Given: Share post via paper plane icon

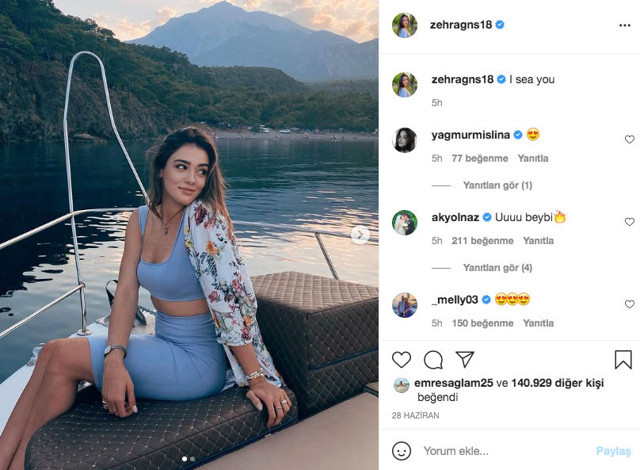Looking at the screenshot, I should coord(465,359).
